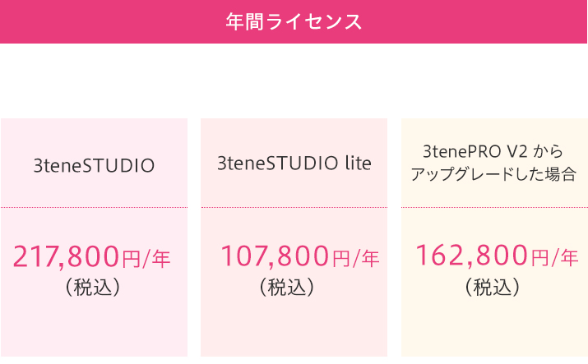Screen dimensions: 588x364
Task: Click empty cream area below 162,800 tax label
Action: click(494, 328)
